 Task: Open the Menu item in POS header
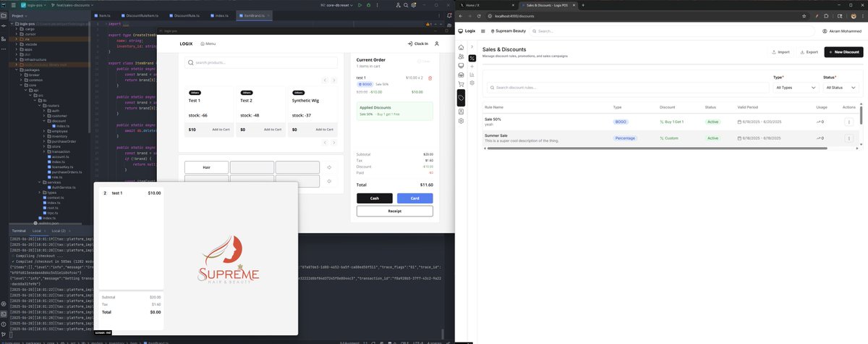point(208,43)
